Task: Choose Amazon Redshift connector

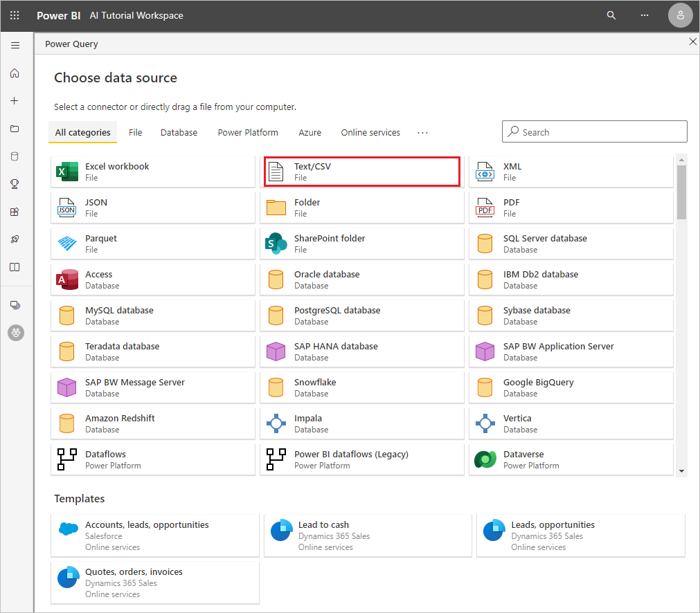Action: pos(153,424)
